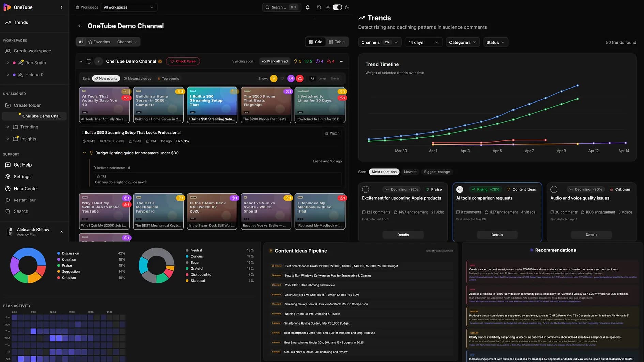Toggle the yellow ideas filter icon
644x362 pixels.
(x=274, y=79)
